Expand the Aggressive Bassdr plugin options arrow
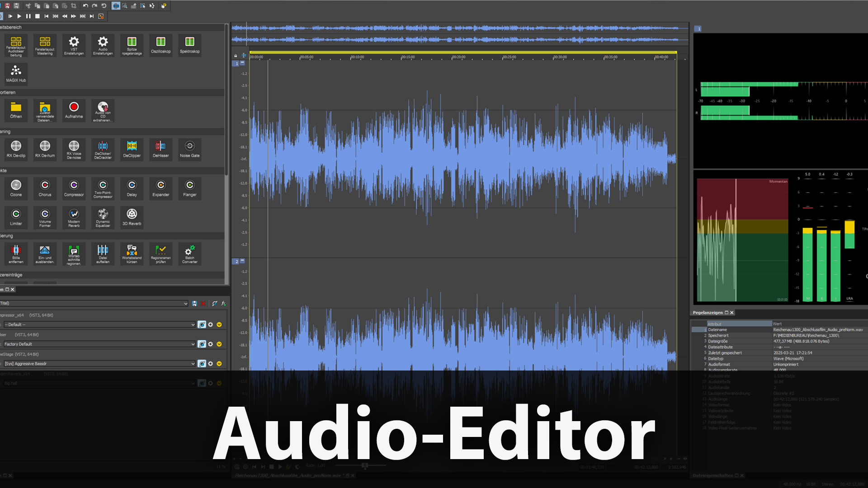 pyautogui.click(x=219, y=363)
